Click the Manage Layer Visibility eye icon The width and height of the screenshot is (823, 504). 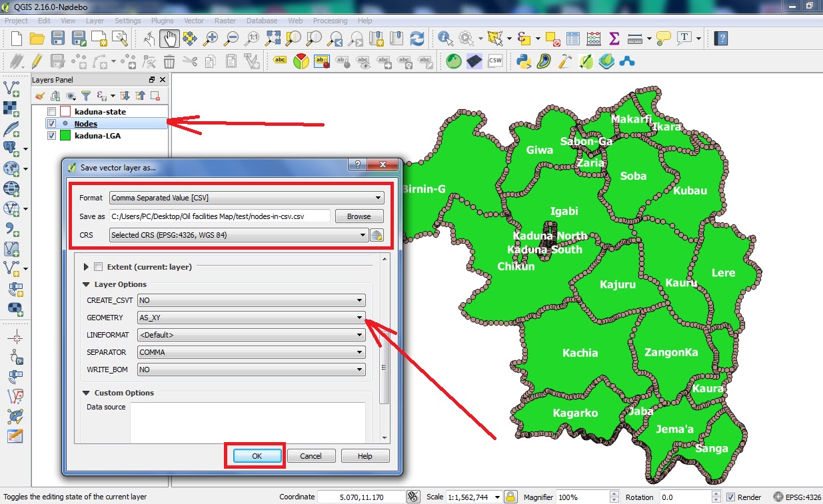pyautogui.click(x=70, y=95)
